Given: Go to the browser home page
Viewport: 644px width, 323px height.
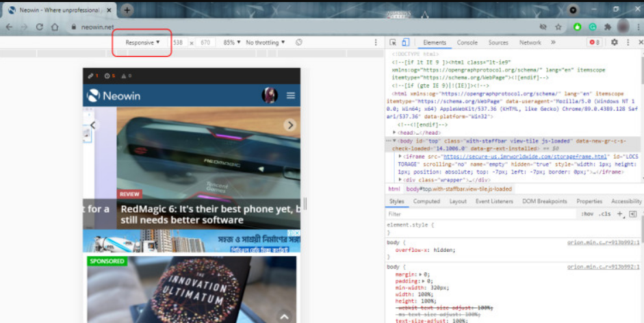Looking at the screenshot, I should tap(55, 27).
